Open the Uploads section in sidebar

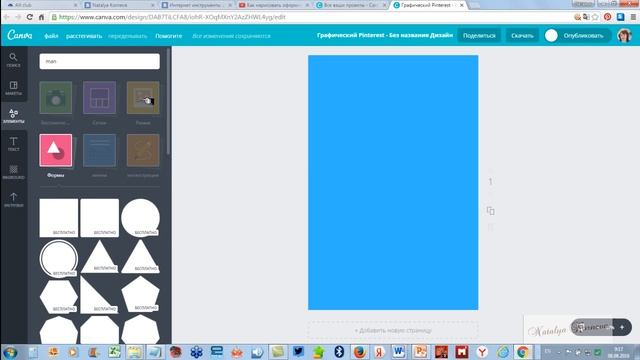tap(13, 200)
